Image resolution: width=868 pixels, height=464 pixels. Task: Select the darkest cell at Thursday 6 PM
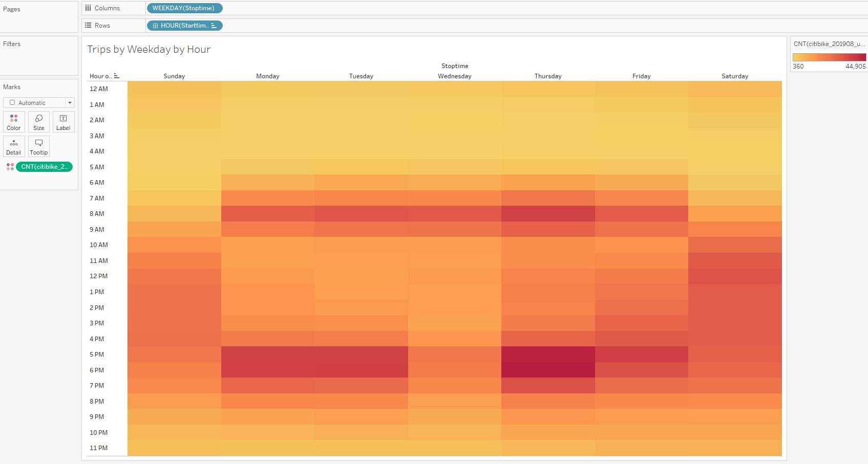(x=547, y=370)
